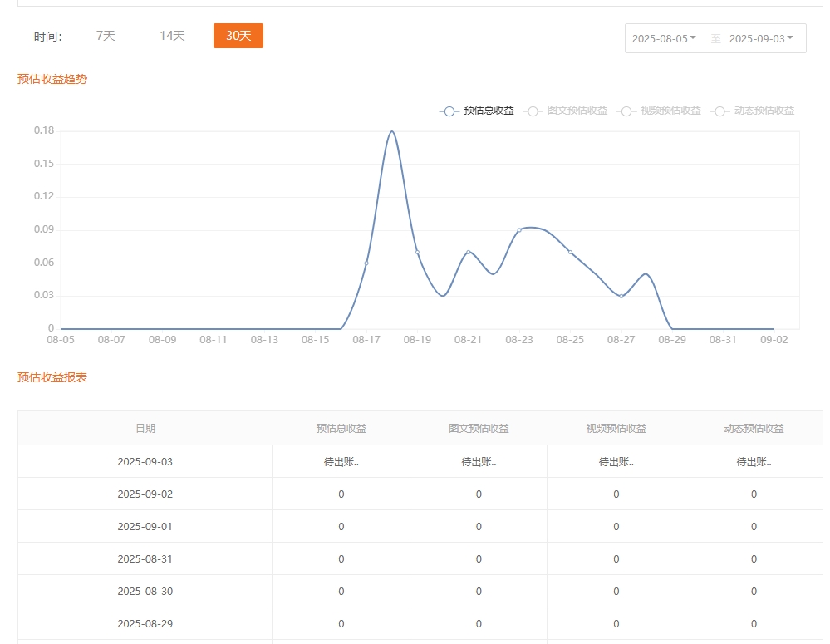Click the 图文预估收益 legend circle icon
830x644 pixels.
[533, 111]
